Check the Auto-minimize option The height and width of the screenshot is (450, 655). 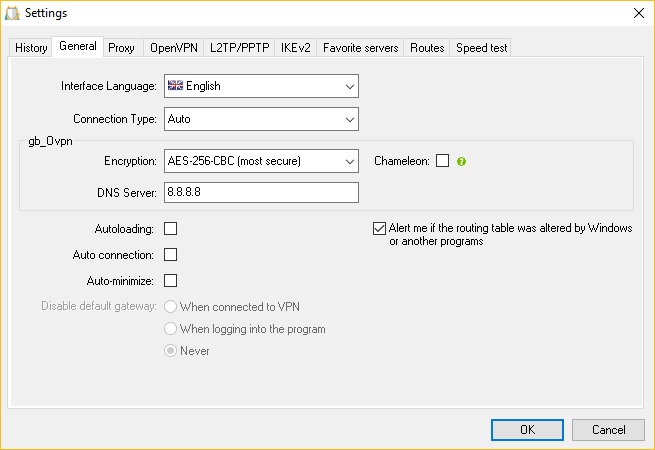click(170, 280)
